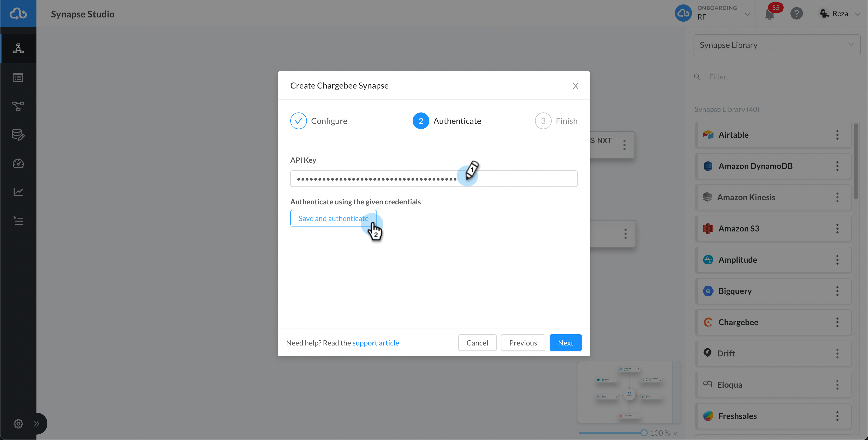Open the Reza user menu
This screenshot has width=868, height=440.
[x=840, y=14]
